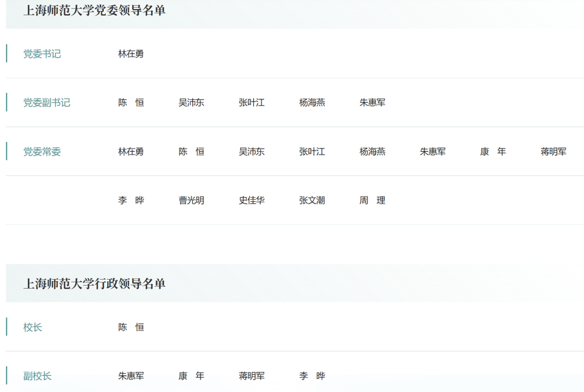Viewport: 584px width, 392px height.
Task: Click the 上海师范大学党委领导名单 heading
Action: point(94,10)
